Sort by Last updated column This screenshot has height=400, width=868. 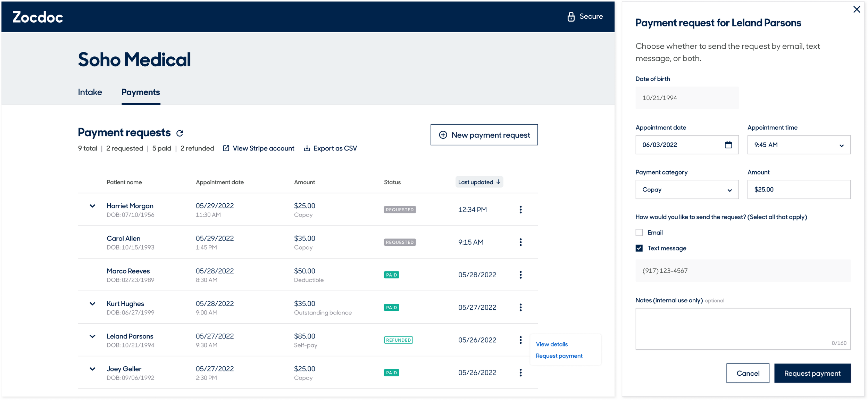click(x=479, y=182)
